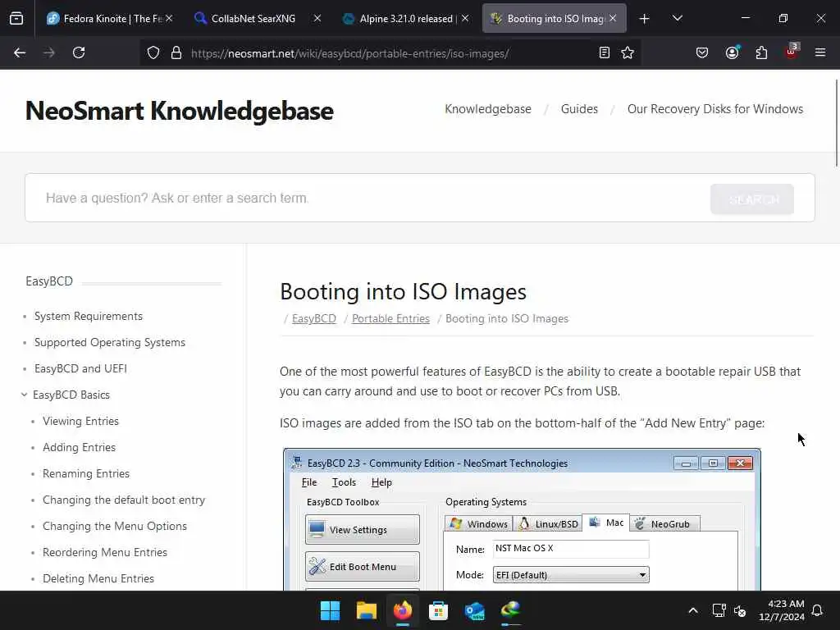Open the Windows Start menu
The image size is (840, 630).
click(330, 610)
